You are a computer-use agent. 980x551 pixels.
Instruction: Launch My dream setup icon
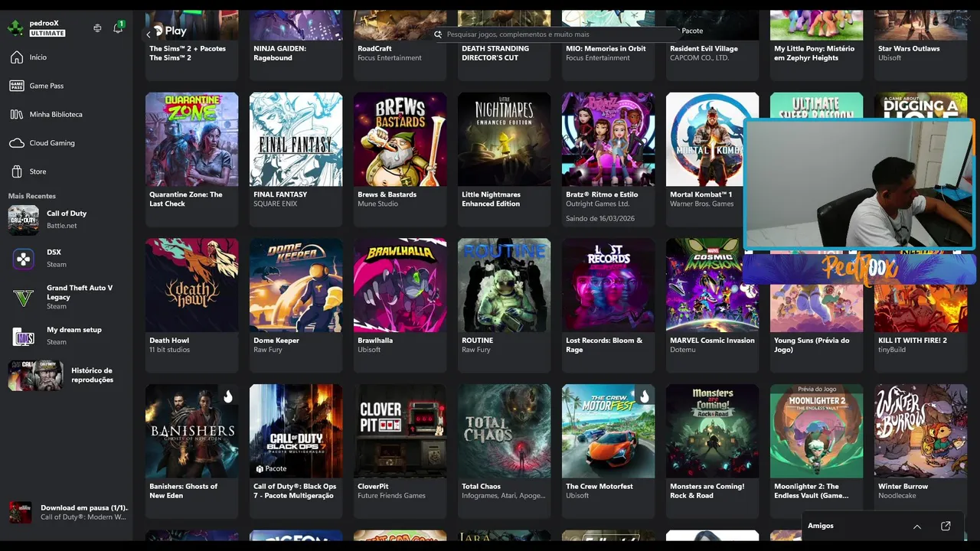(x=23, y=336)
